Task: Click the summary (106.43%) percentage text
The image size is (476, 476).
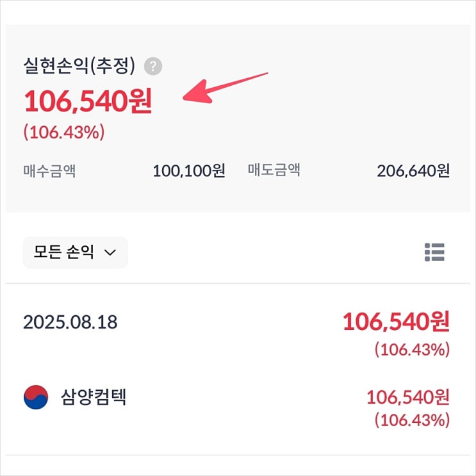Action: [x=64, y=133]
